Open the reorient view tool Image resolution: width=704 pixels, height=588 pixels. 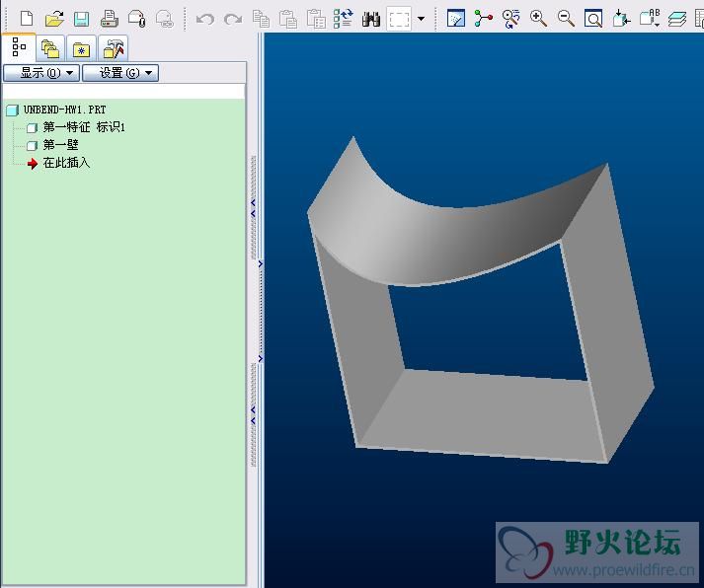tap(622, 19)
